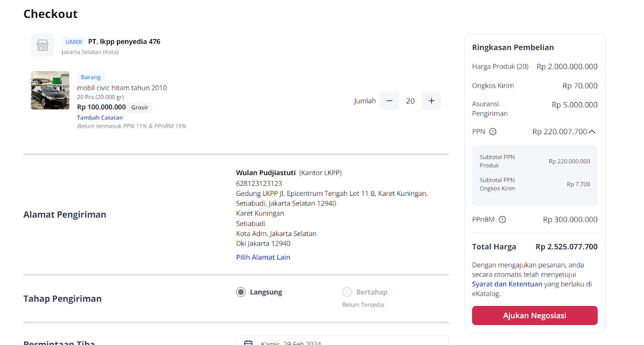Click Pilih Alamat Lain link

pos(263,257)
